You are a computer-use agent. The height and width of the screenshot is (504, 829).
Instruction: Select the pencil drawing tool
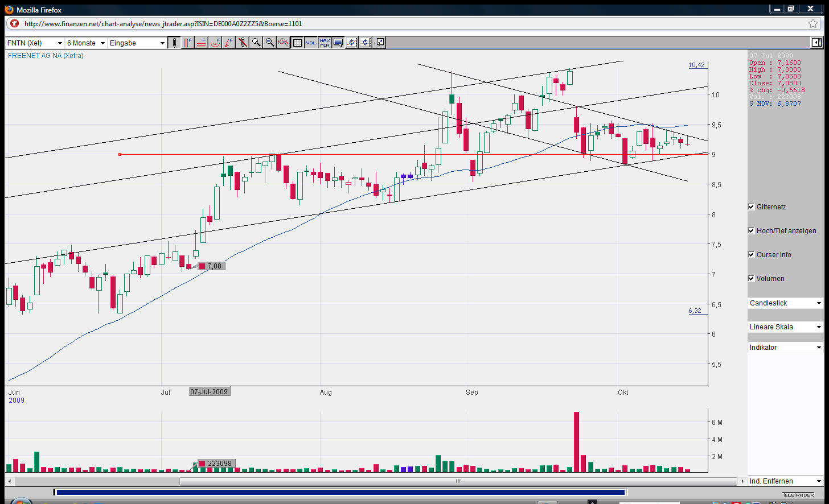click(174, 43)
